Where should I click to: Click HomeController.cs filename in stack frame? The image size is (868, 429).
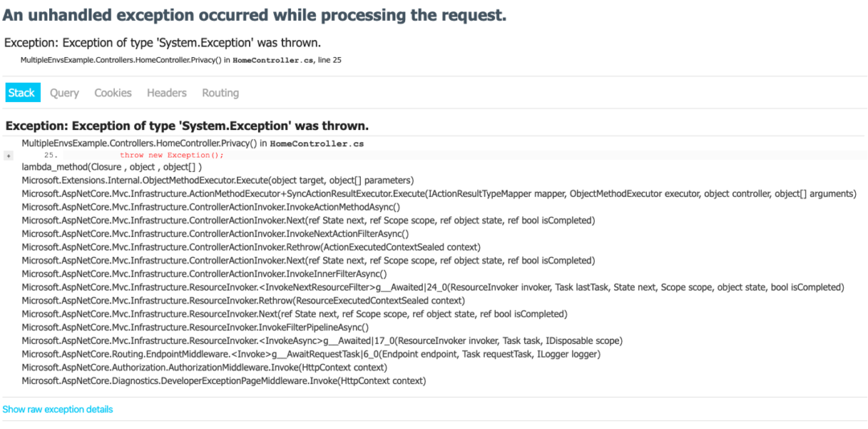(317, 143)
